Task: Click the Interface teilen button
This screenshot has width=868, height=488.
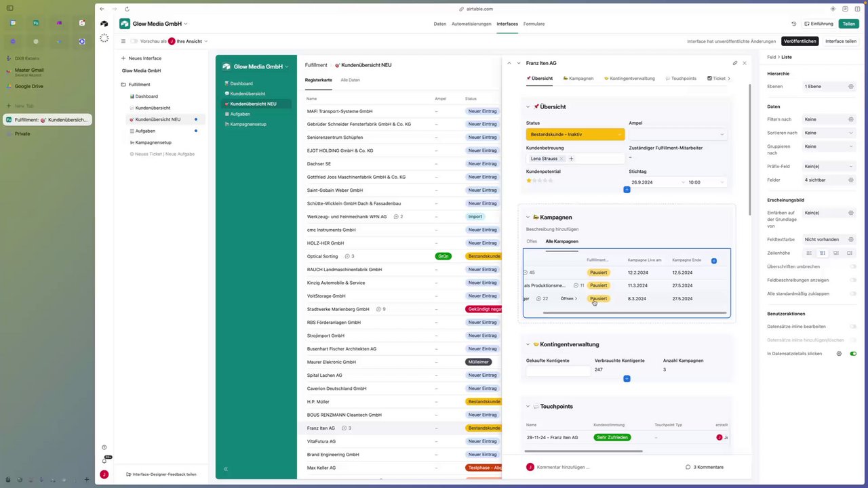Action: click(x=841, y=41)
